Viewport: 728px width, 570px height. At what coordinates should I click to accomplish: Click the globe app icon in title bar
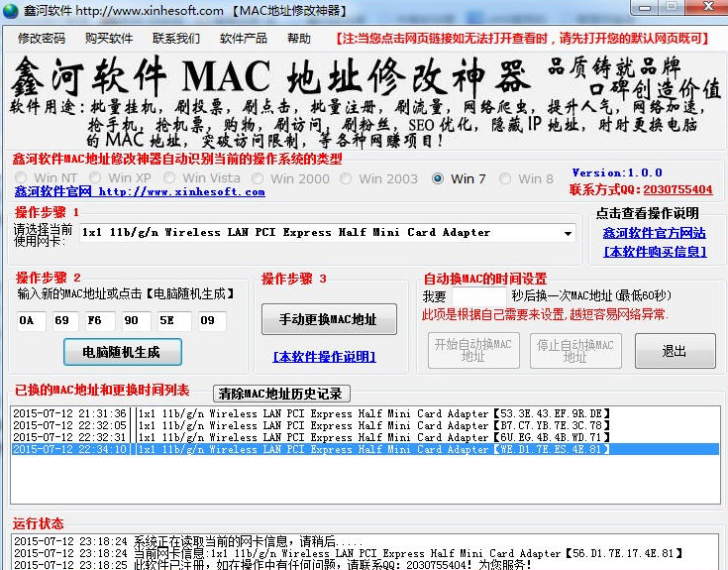coord(10,10)
